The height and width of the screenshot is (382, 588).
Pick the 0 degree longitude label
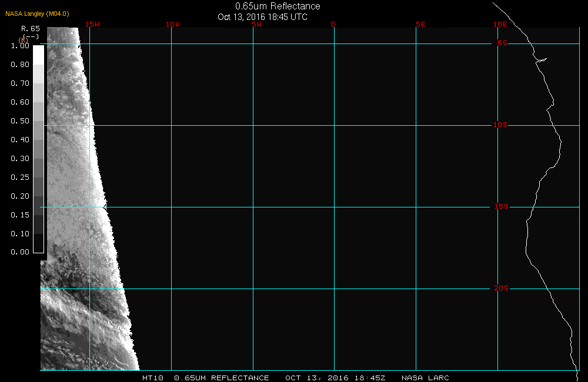coord(333,25)
